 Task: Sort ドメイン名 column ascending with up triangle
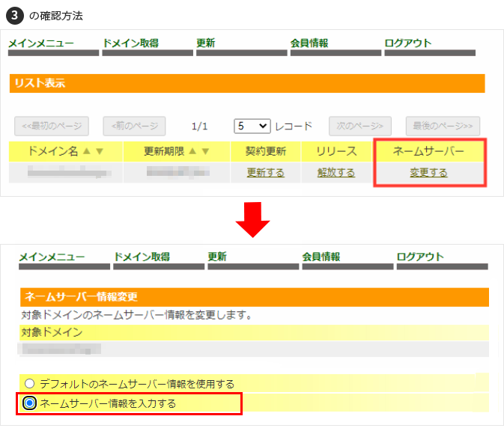(86, 151)
